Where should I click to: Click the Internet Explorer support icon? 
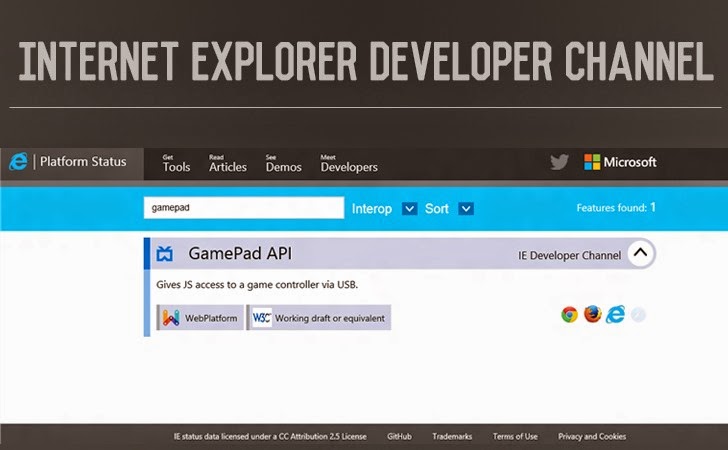tap(615, 314)
